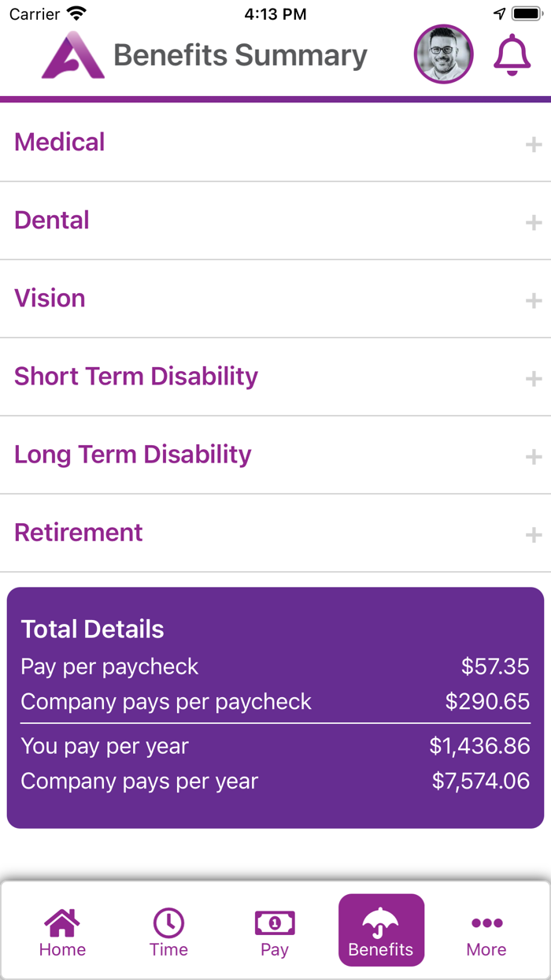
Task: Tap the purple app logo
Action: (73, 55)
